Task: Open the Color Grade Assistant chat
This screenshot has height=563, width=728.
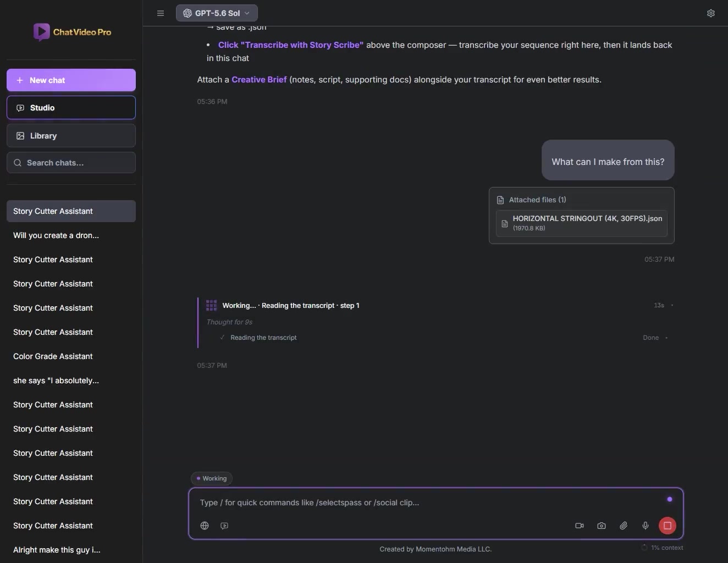Action: pos(71,356)
